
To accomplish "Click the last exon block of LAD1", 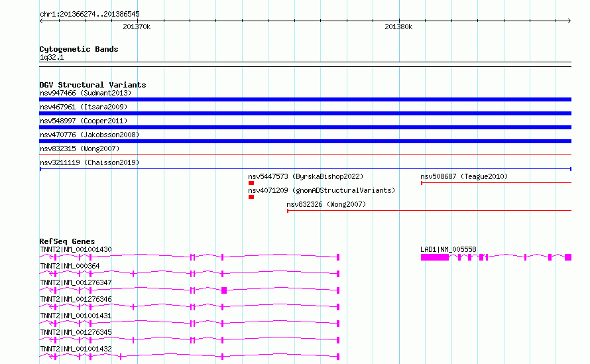I will [x=568, y=257].
